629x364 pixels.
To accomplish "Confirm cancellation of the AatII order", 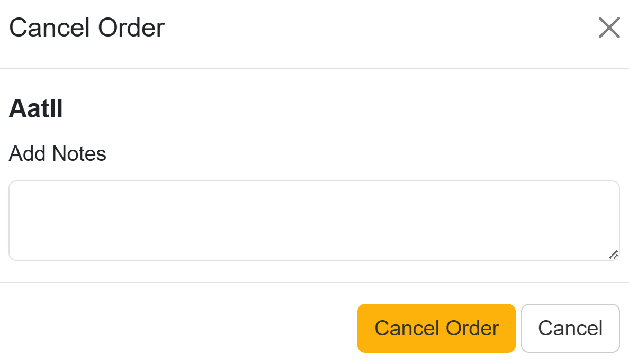I will click(436, 328).
